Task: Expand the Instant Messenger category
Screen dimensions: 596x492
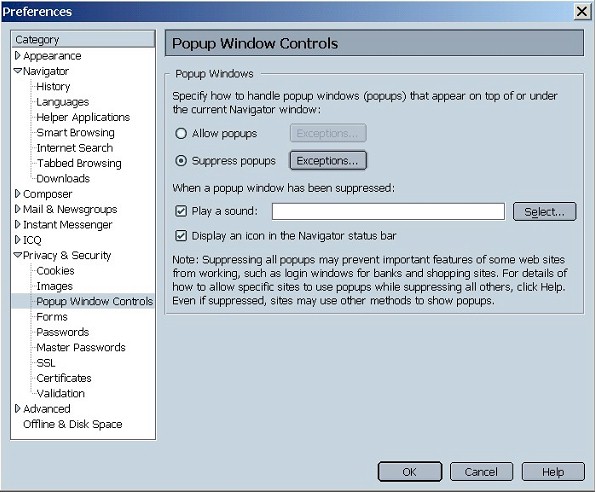Action: tap(17, 224)
